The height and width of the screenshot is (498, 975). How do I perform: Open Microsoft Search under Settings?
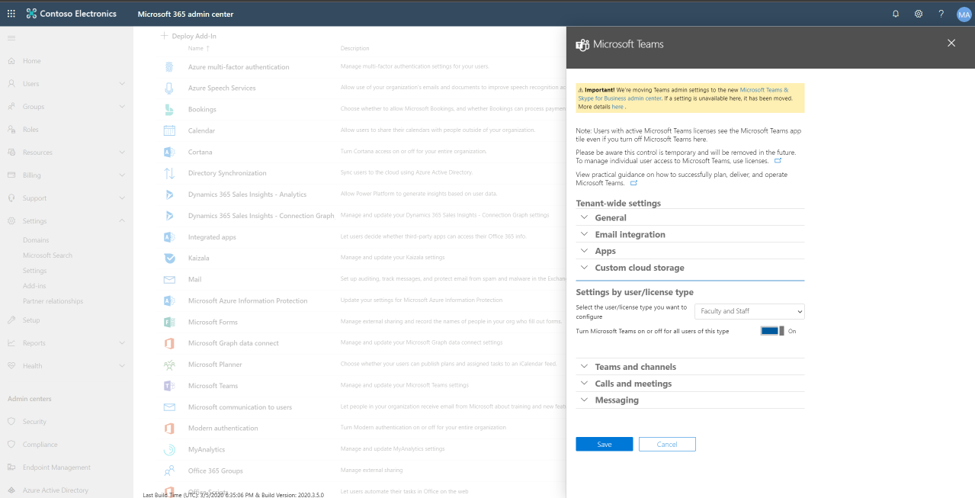(x=48, y=256)
